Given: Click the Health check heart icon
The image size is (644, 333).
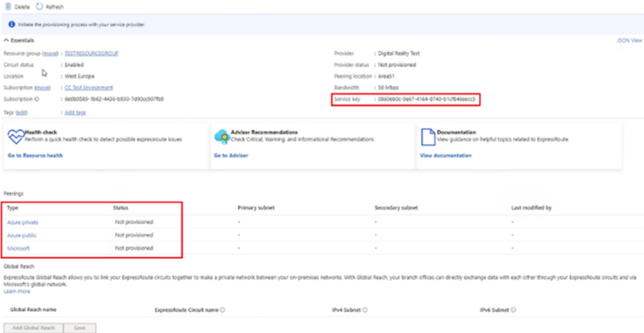Looking at the screenshot, I should point(16,138).
